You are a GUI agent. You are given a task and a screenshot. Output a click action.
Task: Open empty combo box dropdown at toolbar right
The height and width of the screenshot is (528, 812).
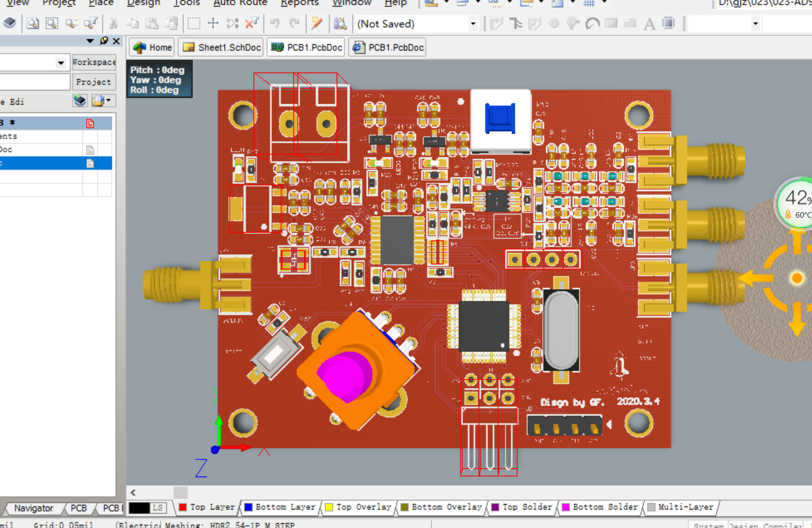coord(755,24)
